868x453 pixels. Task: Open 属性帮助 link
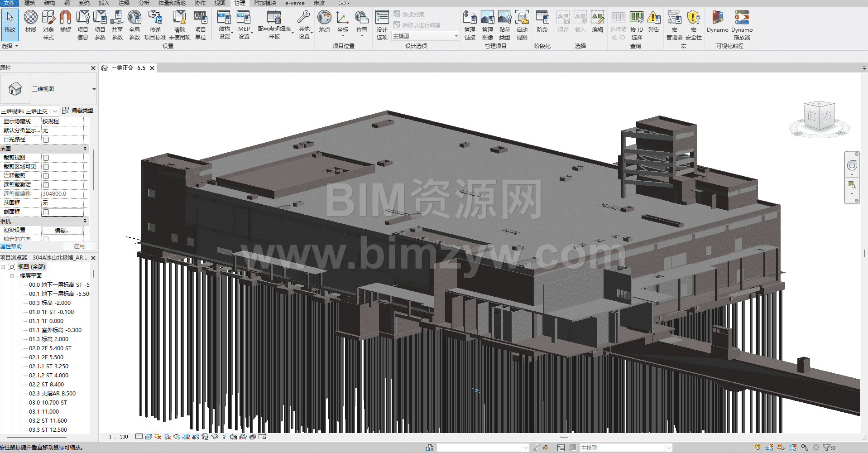pyautogui.click(x=11, y=246)
